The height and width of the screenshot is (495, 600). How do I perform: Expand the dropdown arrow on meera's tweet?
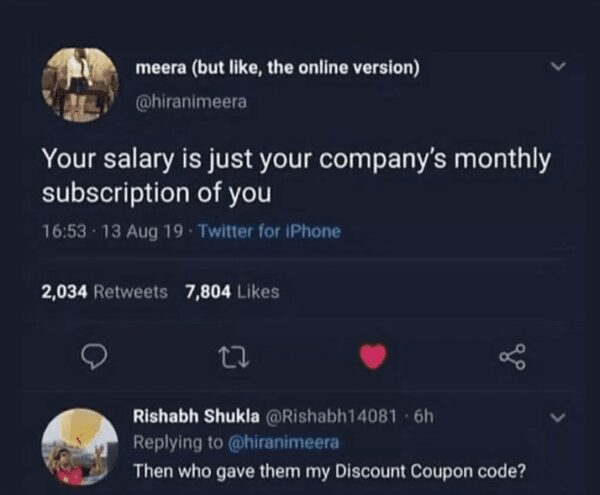click(559, 69)
